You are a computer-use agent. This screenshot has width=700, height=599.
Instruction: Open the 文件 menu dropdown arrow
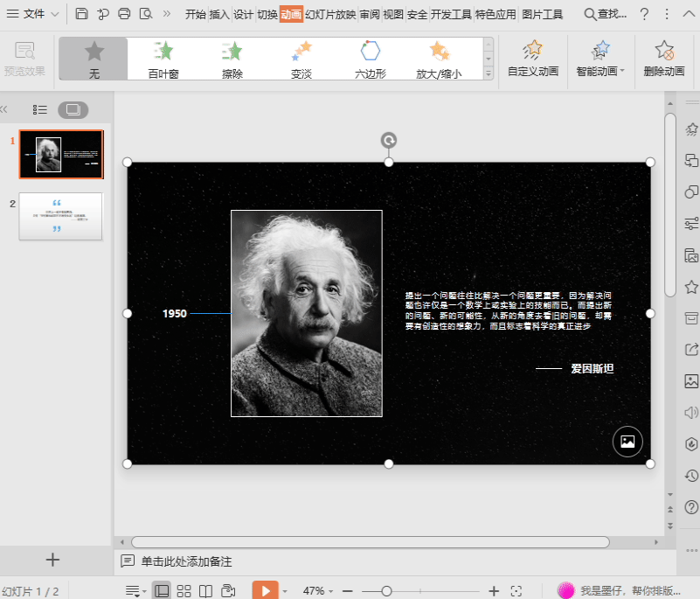[x=55, y=14]
